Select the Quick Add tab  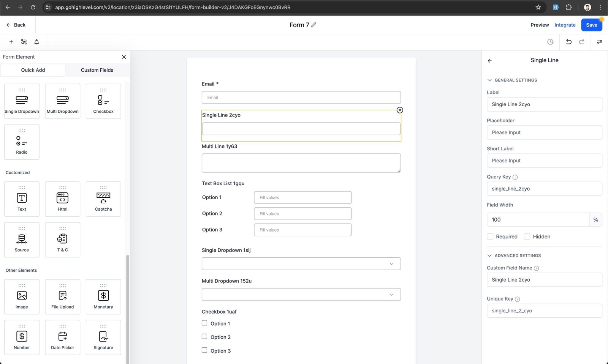pos(33,70)
